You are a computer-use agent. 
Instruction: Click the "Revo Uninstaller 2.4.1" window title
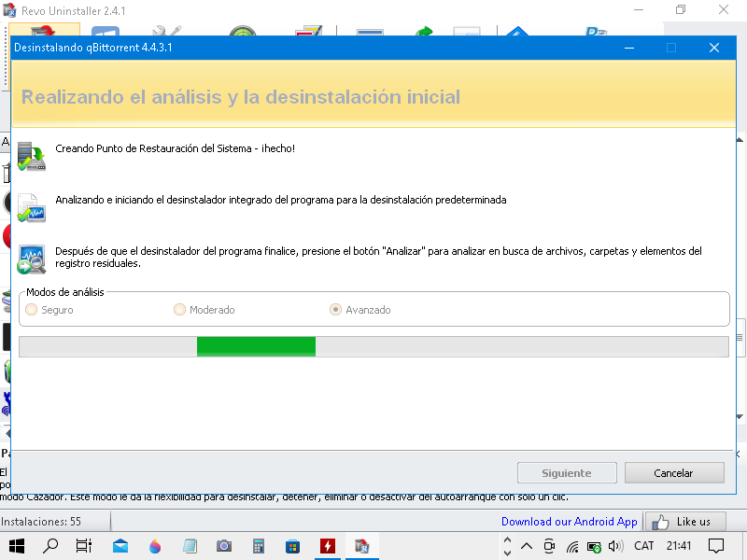[74, 10]
